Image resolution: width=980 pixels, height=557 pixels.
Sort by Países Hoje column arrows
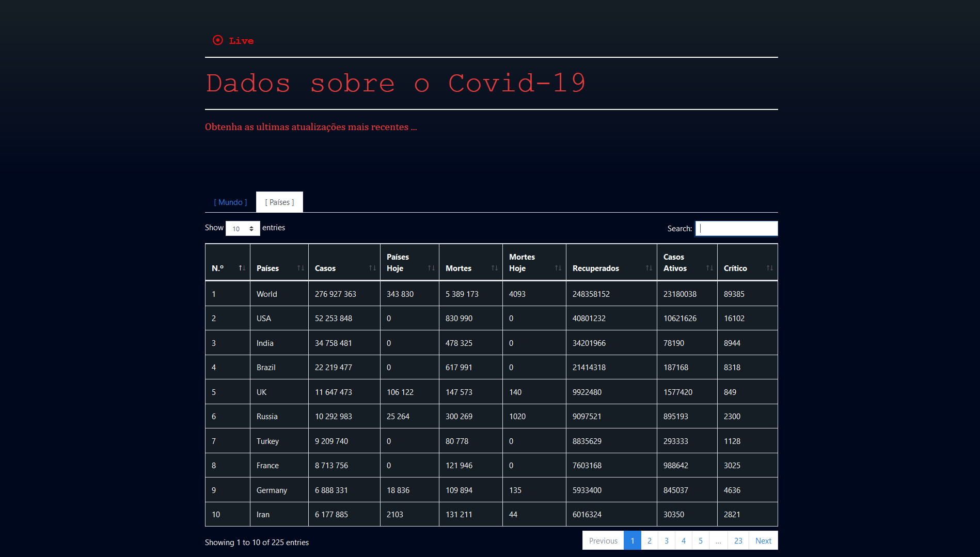click(x=431, y=268)
